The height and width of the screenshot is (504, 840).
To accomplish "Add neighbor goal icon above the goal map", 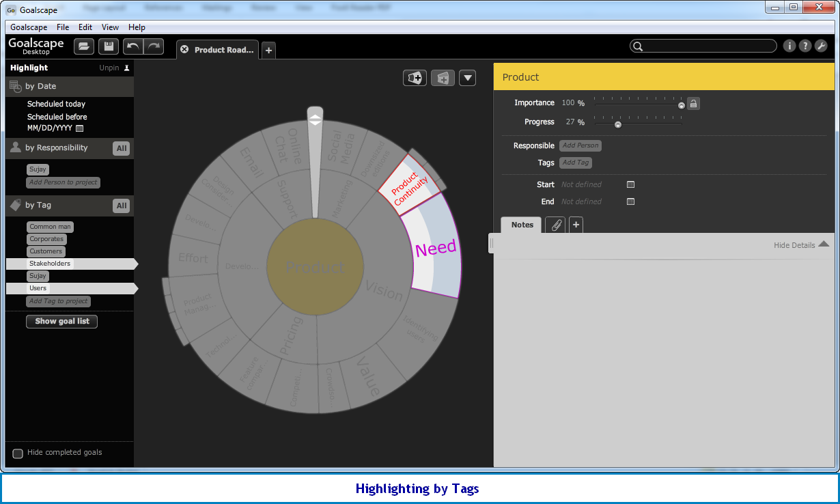I will (x=415, y=78).
